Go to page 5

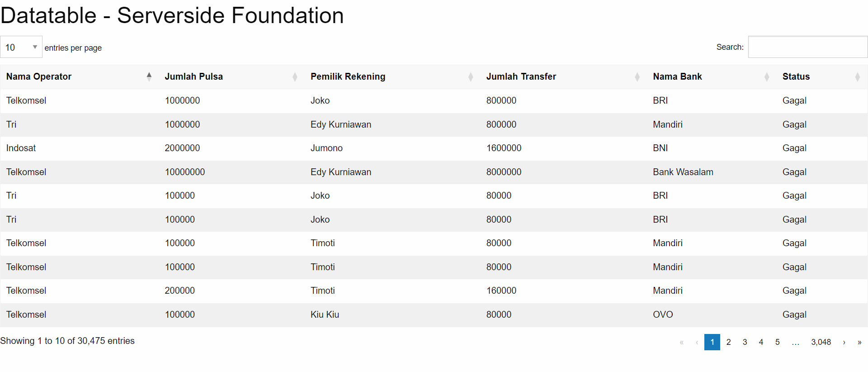(x=777, y=342)
